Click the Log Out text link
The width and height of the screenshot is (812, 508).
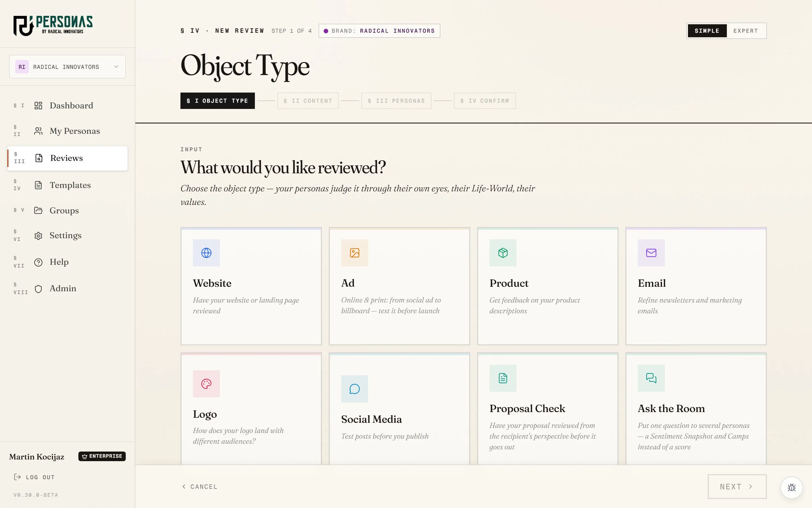(40, 477)
